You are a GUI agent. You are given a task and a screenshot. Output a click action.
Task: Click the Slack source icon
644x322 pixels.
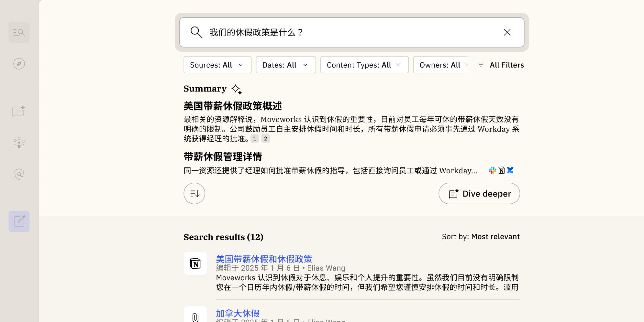pos(492,170)
